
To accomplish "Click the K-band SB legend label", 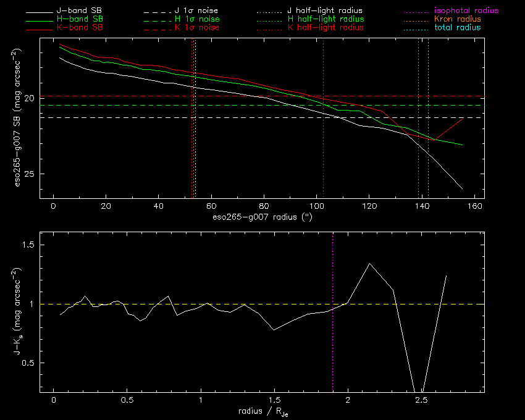I will coord(80,27).
